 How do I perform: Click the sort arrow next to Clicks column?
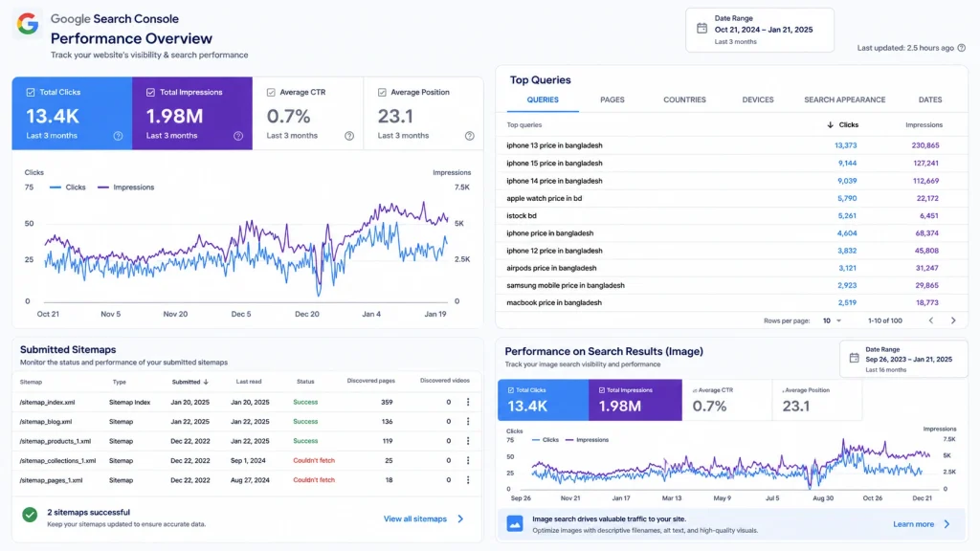point(830,125)
